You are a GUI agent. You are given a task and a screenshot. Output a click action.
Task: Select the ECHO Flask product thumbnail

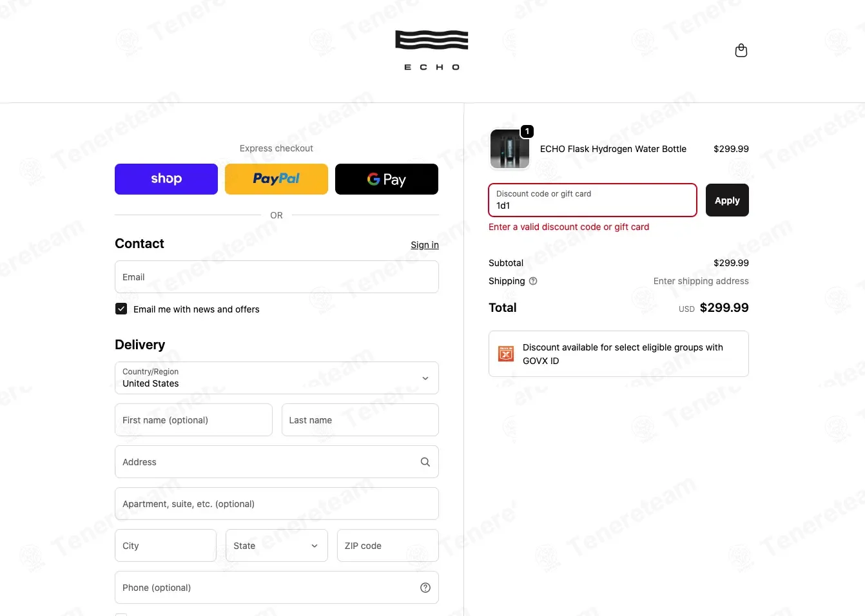[x=510, y=149]
